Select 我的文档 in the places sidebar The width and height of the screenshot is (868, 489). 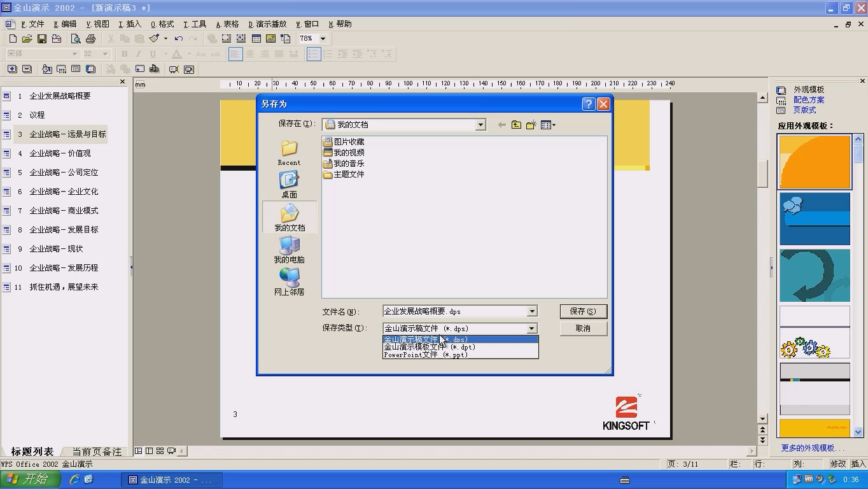[290, 217]
